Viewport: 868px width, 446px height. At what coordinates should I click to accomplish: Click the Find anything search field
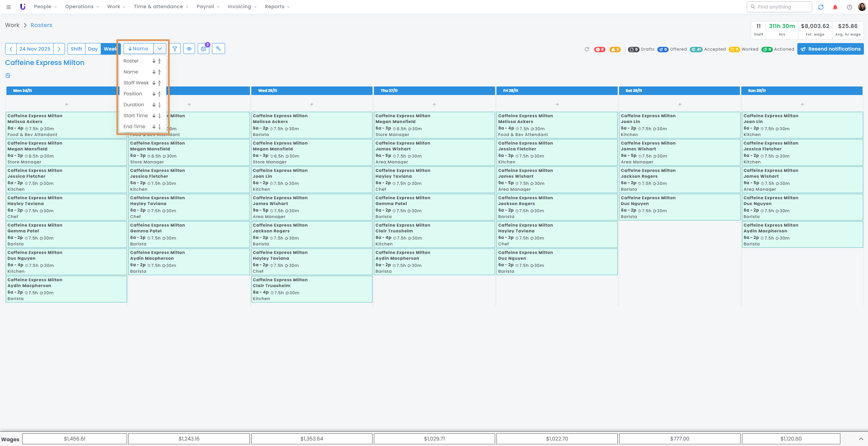tap(779, 7)
